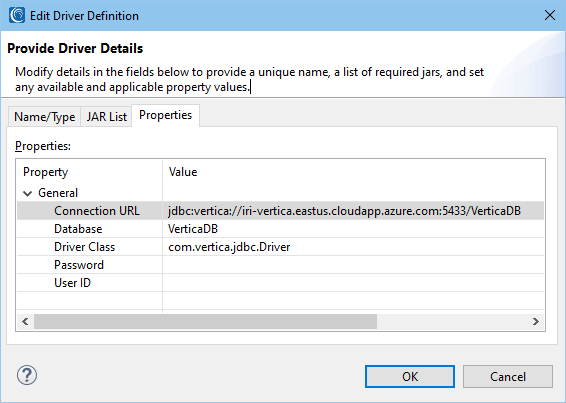
Task: Click the right scroll arrow
Action: click(536, 321)
